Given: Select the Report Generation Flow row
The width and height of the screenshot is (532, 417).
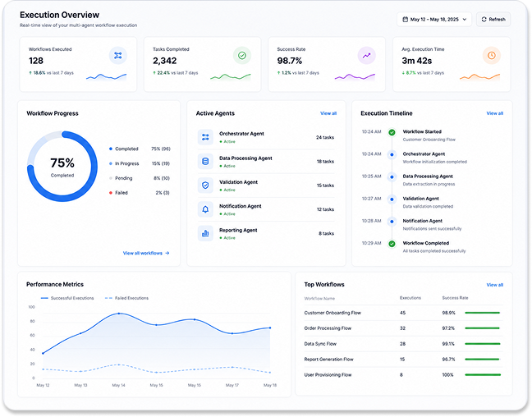Looking at the screenshot, I should click(x=403, y=359).
